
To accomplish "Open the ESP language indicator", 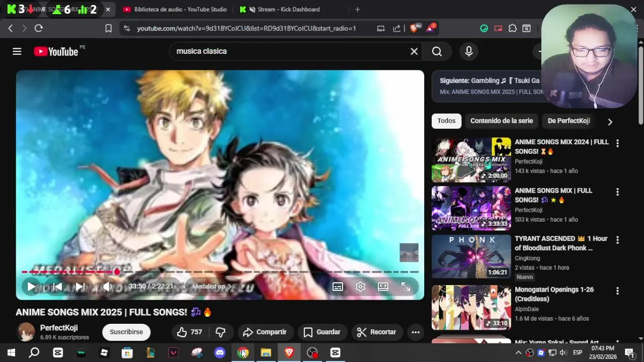I will tap(578, 352).
